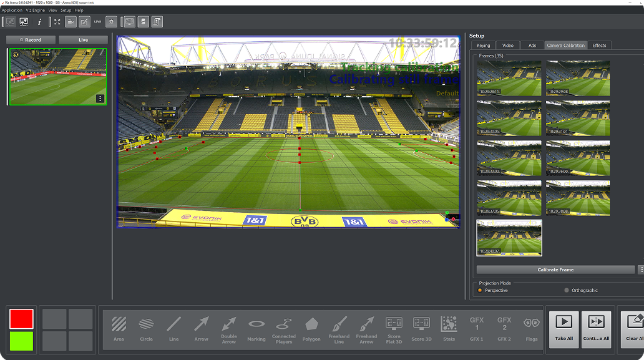This screenshot has width=644, height=360.
Task: Select calibration frame 10:29:37:05
Action: click(509, 198)
